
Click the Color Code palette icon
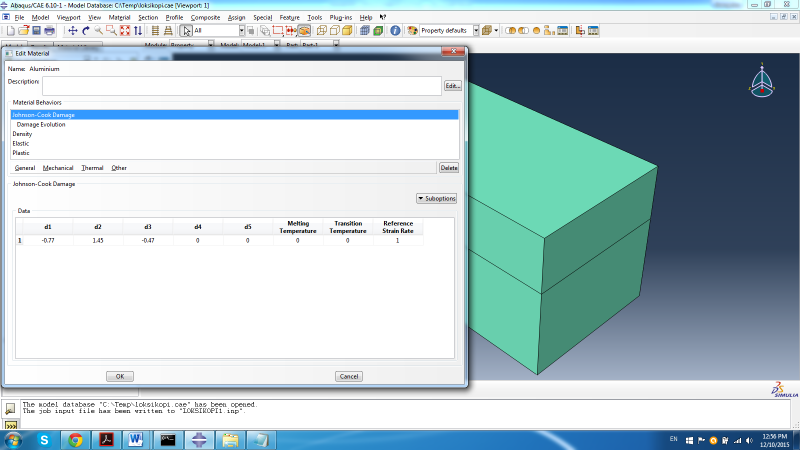click(412, 31)
